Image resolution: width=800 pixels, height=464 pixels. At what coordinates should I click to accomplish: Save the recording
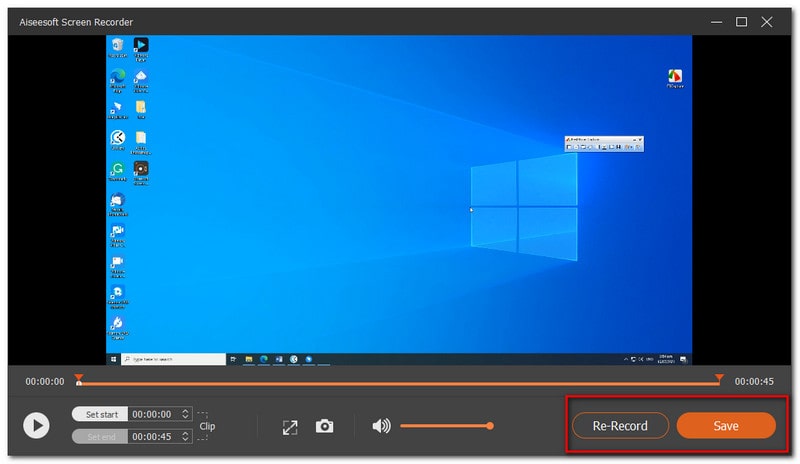click(x=726, y=426)
